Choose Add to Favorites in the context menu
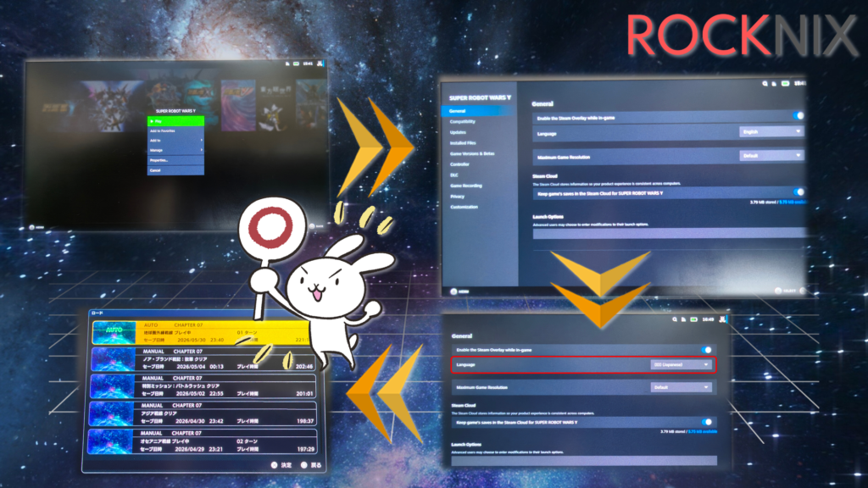The image size is (868, 488). pyautogui.click(x=175, y=130)
